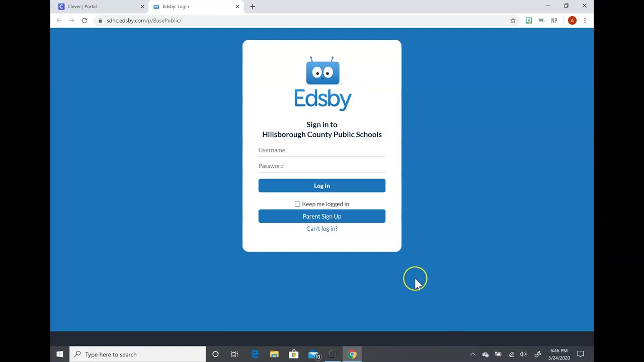Screen dimensions: 644x362
Task: Click the Log In button
Action: click(322, 186)
